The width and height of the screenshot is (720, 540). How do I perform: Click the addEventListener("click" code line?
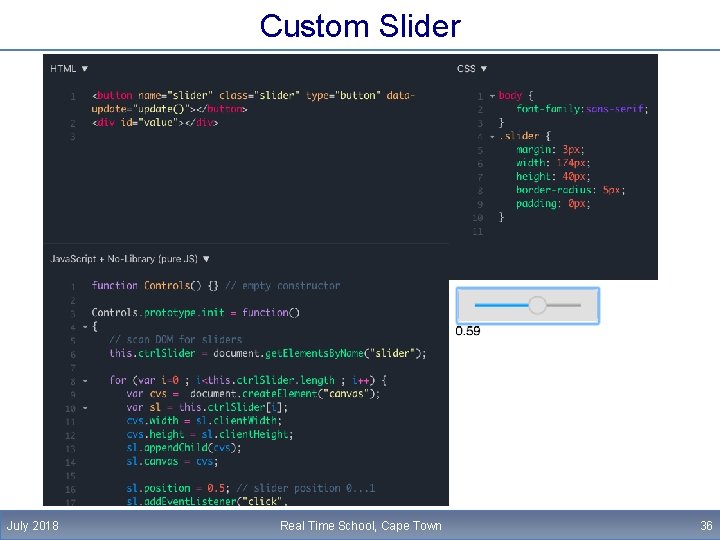[207, 501]
